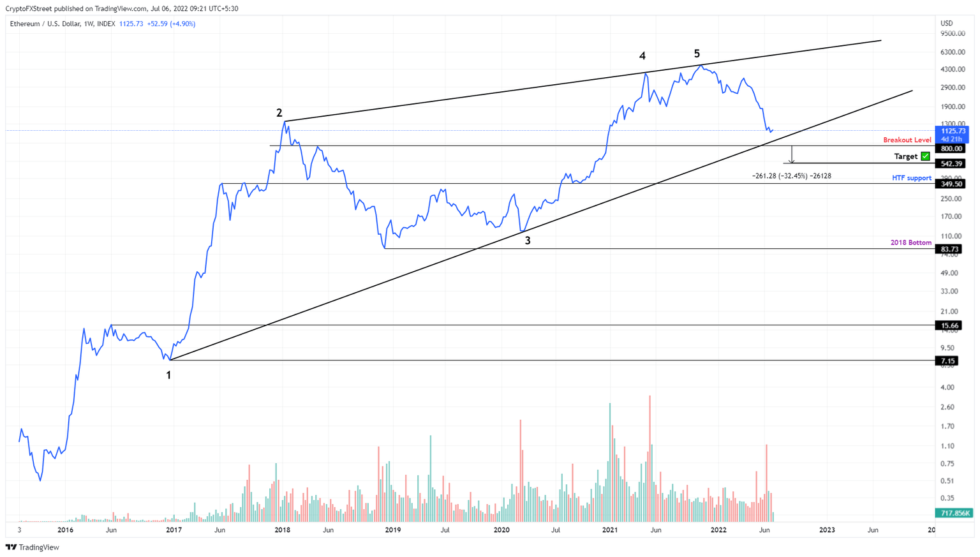Click the Target text label

point(905,156)
